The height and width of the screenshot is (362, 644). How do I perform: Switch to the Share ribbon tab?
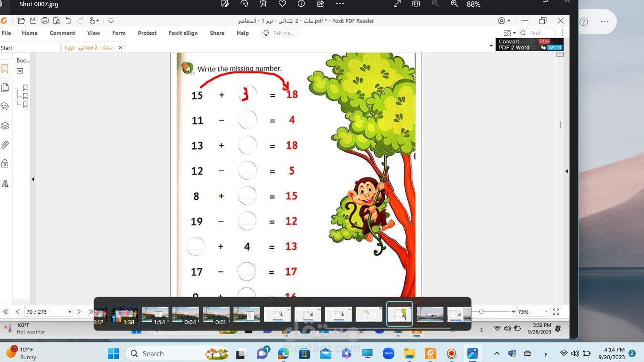coord(217,33)
